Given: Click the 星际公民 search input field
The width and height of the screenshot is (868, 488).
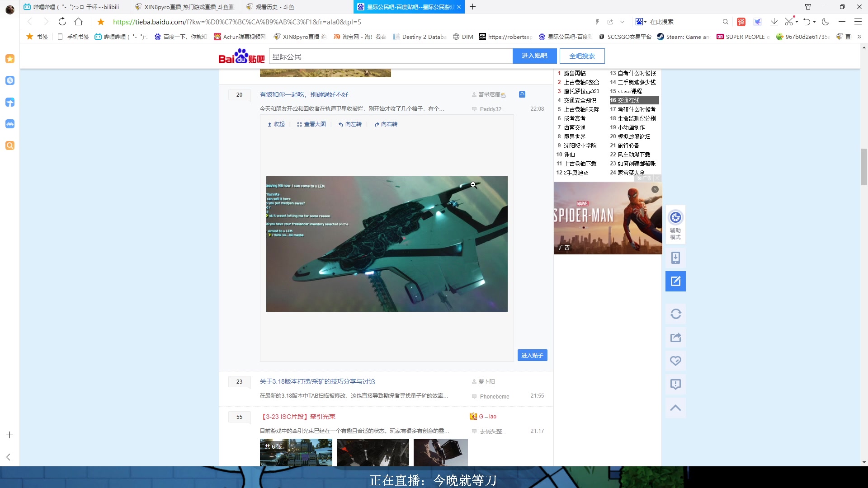Looking at the screenshot, I should coord(389,56).
